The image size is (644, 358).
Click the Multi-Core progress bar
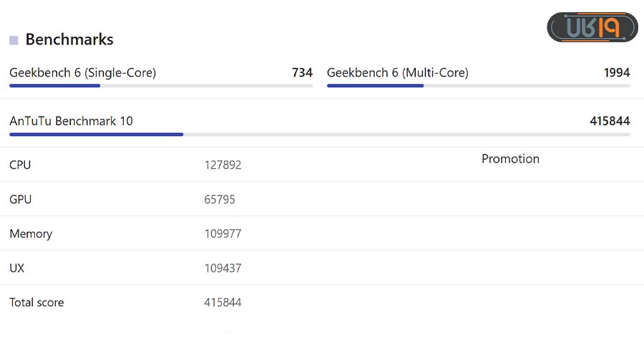(478, 86)
